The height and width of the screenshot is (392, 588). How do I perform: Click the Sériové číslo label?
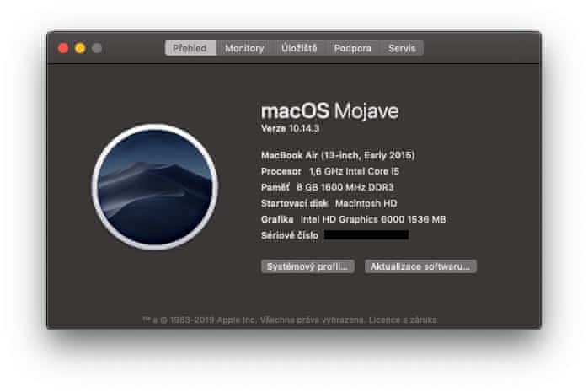point(290,235)
